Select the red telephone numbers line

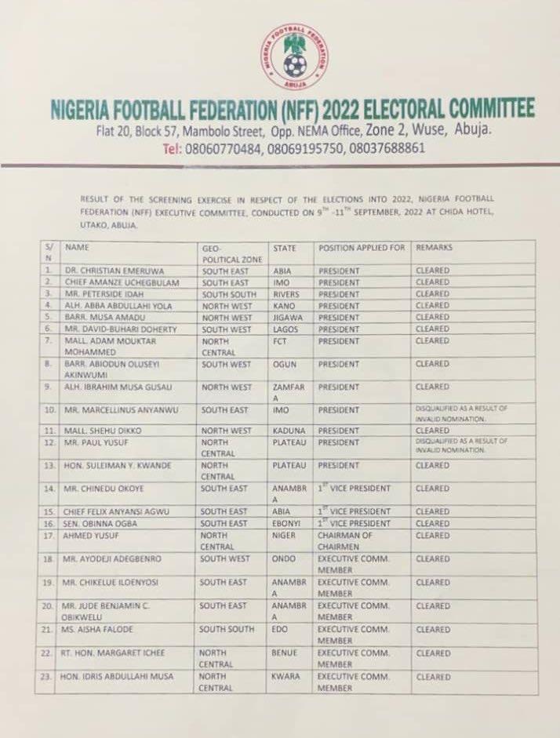[x=293, y=148]
